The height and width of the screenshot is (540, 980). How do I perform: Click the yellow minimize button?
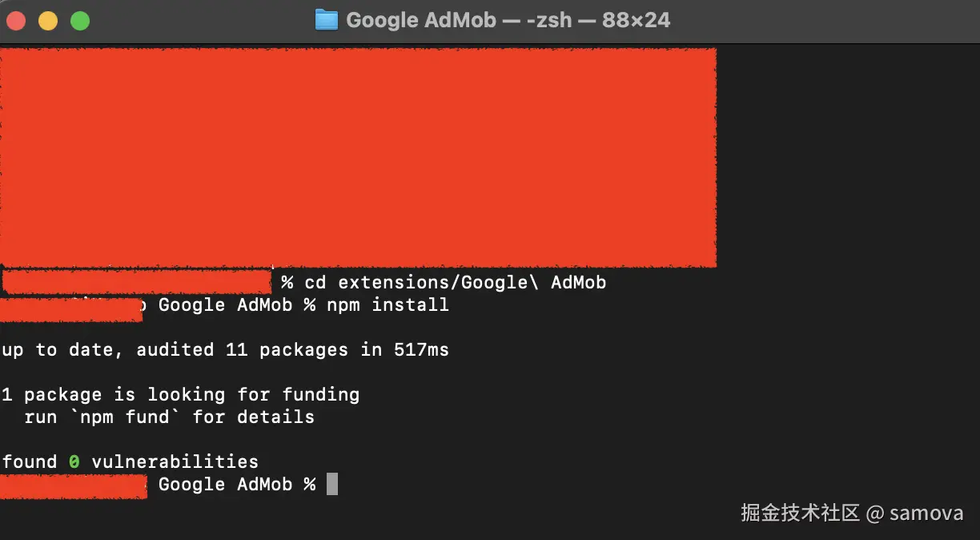47,22
